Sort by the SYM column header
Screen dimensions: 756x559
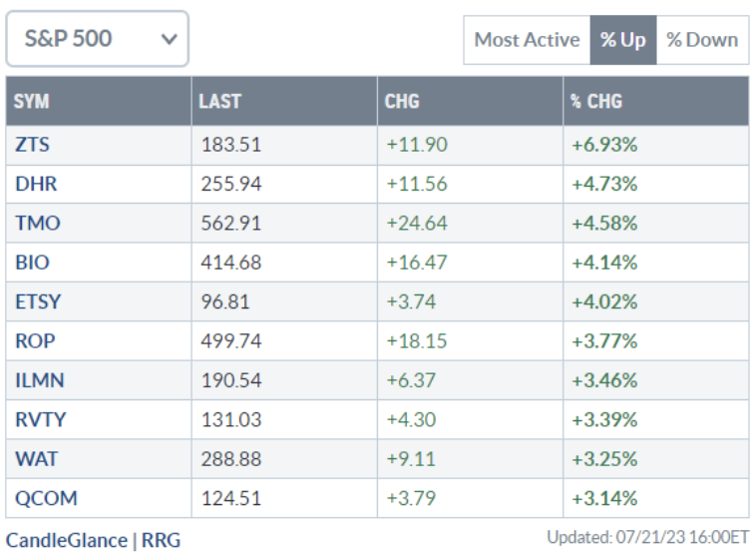32,101
